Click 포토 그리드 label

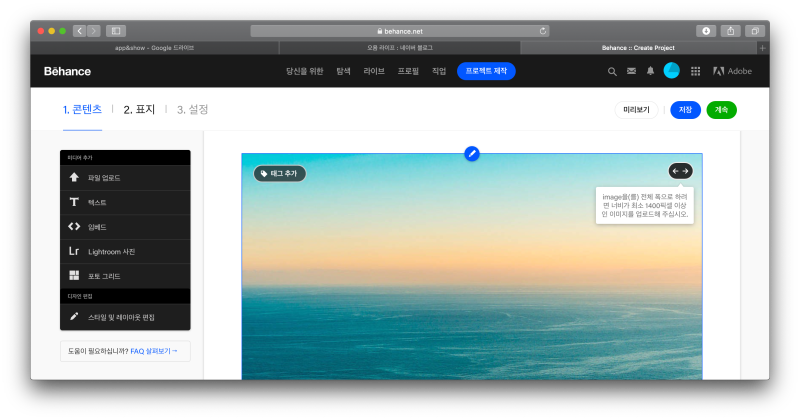point(104,276)
